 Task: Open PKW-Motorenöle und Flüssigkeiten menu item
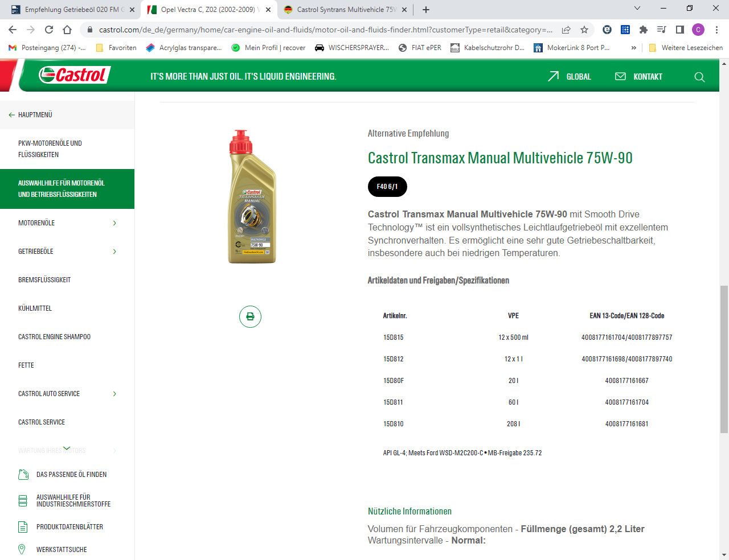(67, 149)
